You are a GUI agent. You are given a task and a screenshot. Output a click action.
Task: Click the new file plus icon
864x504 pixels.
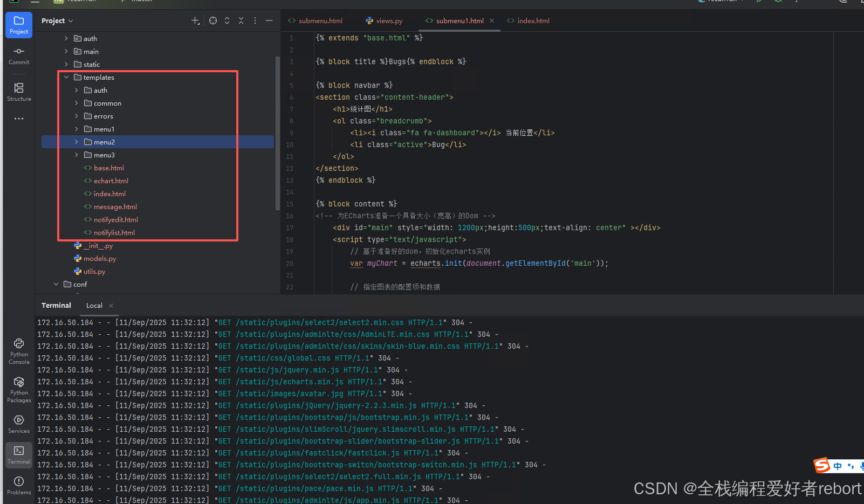pyautogui.click(x=195, y=20)
